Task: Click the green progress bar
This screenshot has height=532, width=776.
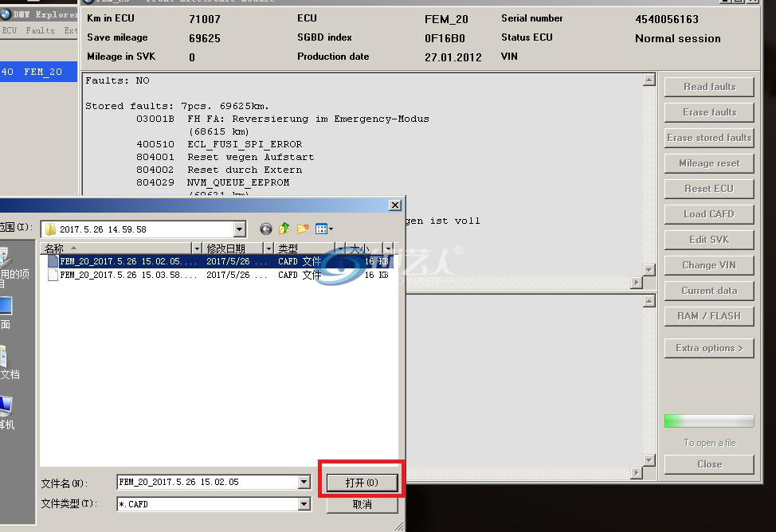Action: pos(709,421)
